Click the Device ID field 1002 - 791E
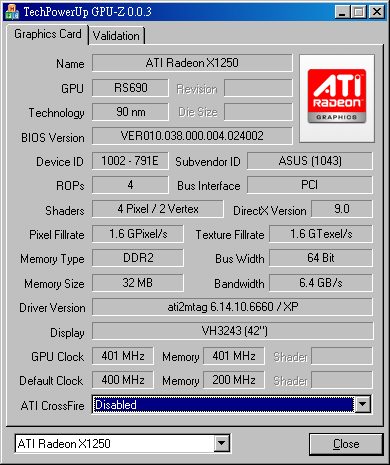This screenshot has width=390, height=465. (130, 161)
